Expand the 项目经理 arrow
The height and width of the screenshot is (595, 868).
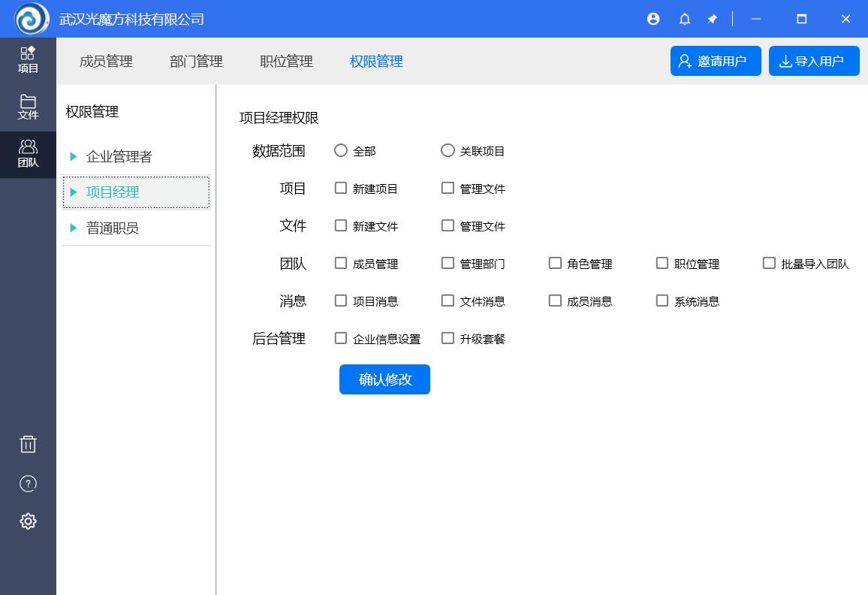click(x=73, y=192)
